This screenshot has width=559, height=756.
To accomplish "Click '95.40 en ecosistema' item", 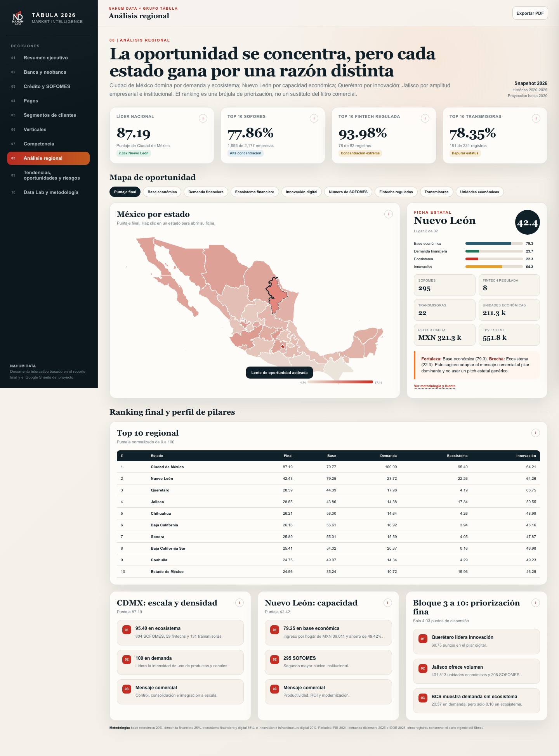I will [x=180, y=633].
